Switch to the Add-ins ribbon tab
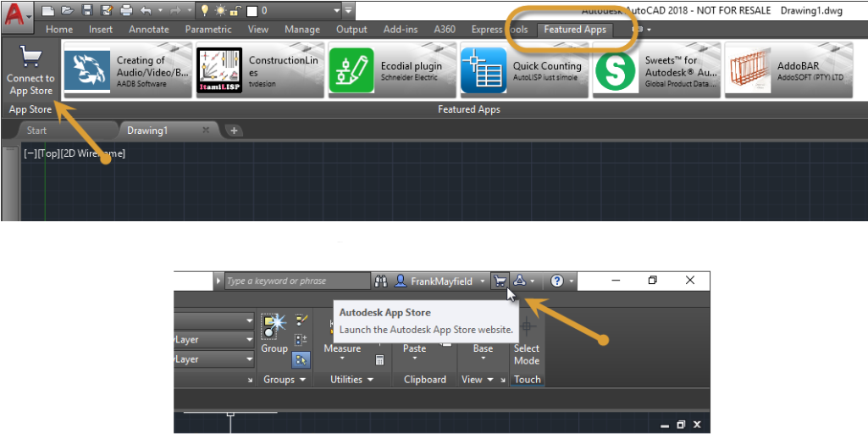The height and width of the screenshot is (434, 868). (x=401, y=30)
